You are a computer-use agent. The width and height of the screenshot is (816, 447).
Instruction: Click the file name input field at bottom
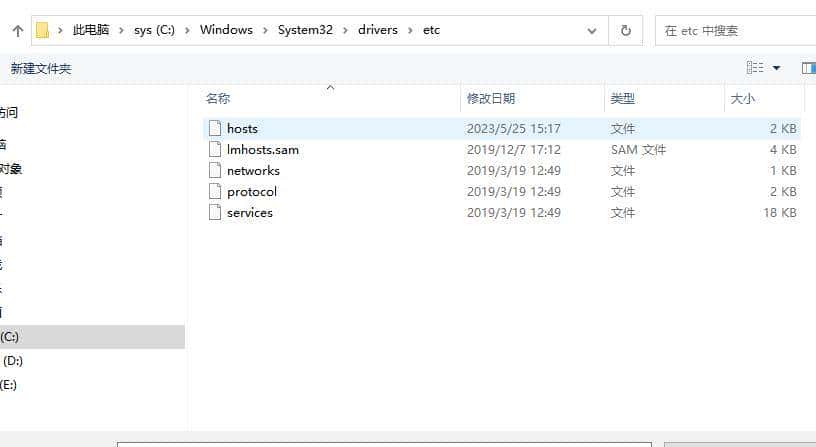pyautogui.click(x=385, y=444)
